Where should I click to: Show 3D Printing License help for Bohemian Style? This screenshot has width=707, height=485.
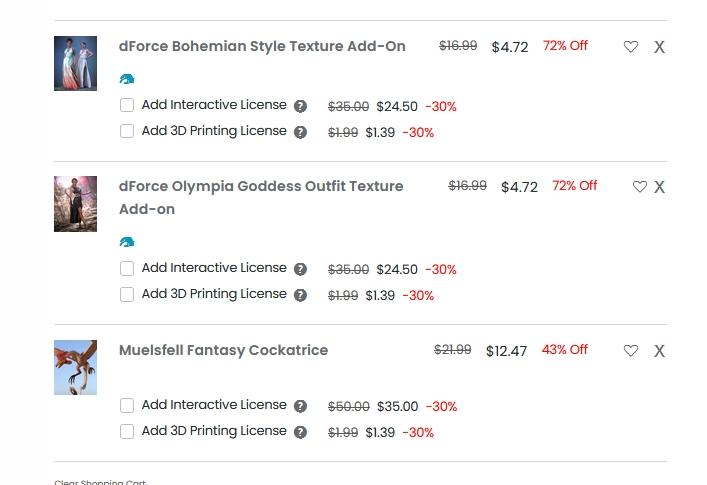pos(300,132)
